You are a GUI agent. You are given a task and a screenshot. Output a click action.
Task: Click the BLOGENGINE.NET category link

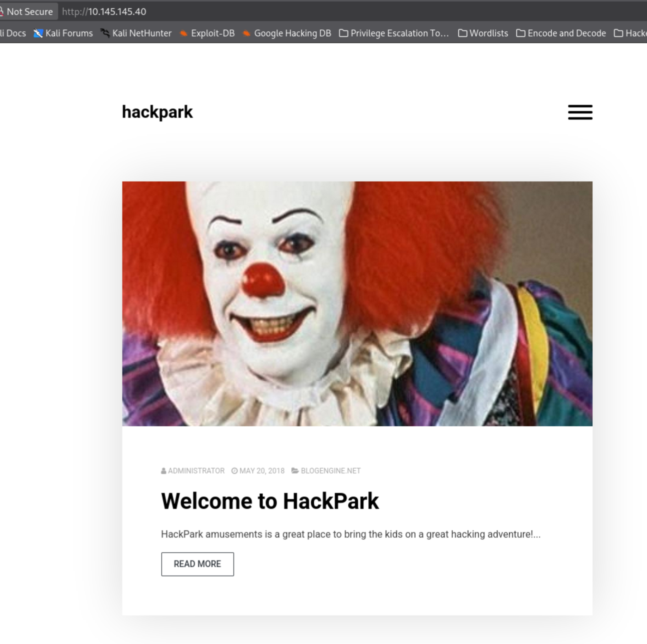pyautogui.click(x=330, y=471)
